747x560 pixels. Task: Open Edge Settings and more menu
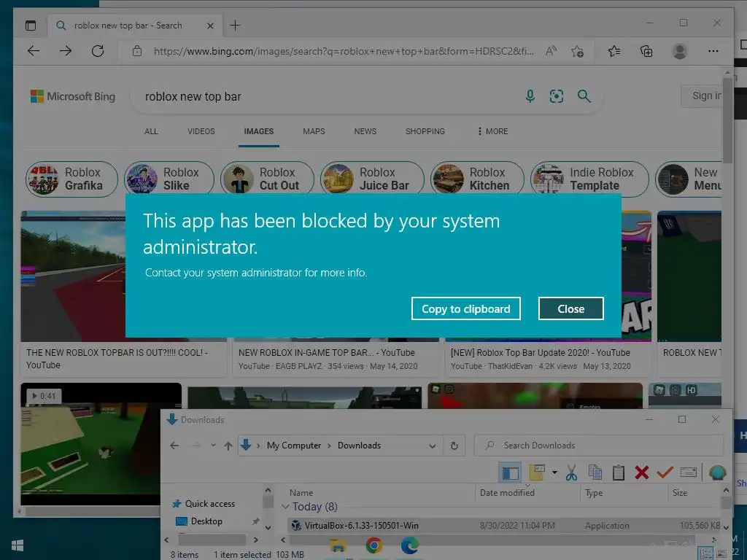(x=713, y=51)
